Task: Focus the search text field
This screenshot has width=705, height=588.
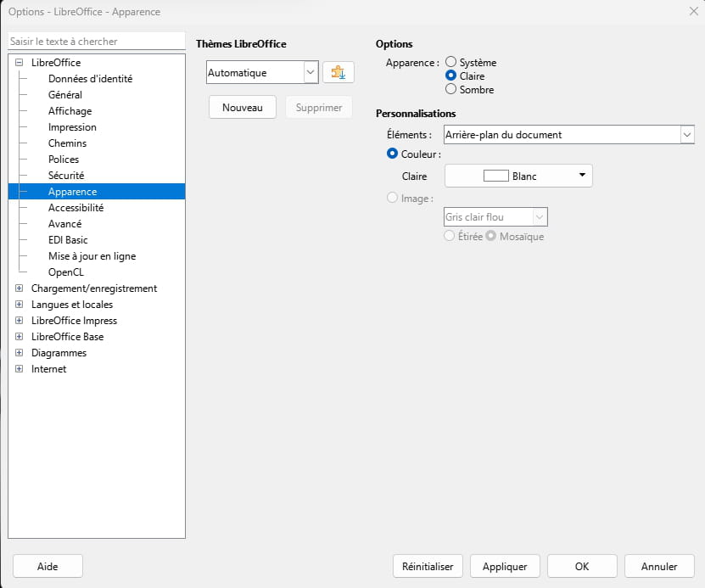Action: point(97,42)
